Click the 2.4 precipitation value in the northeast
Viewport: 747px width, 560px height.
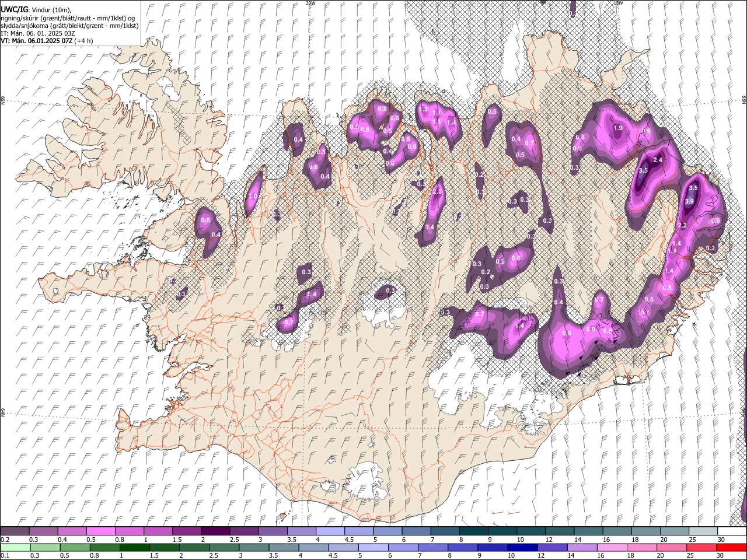pyautogui.click(x=658, y=160)
